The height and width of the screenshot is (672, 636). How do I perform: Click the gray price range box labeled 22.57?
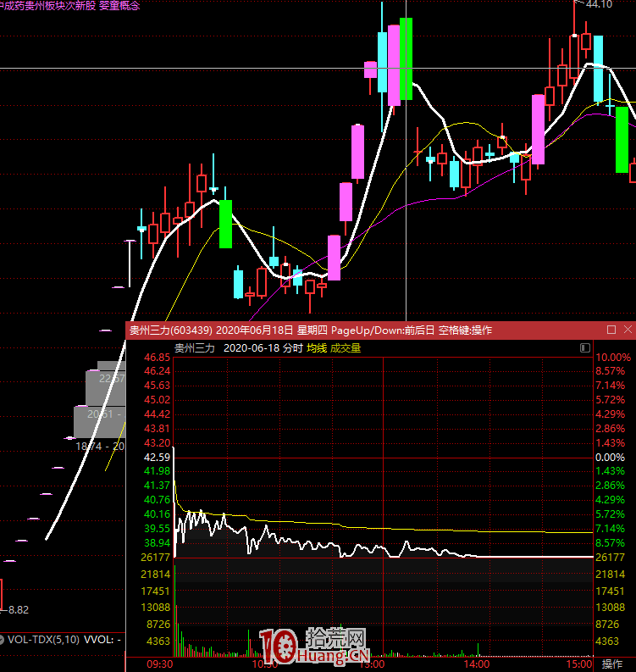[x=105, y=388]
